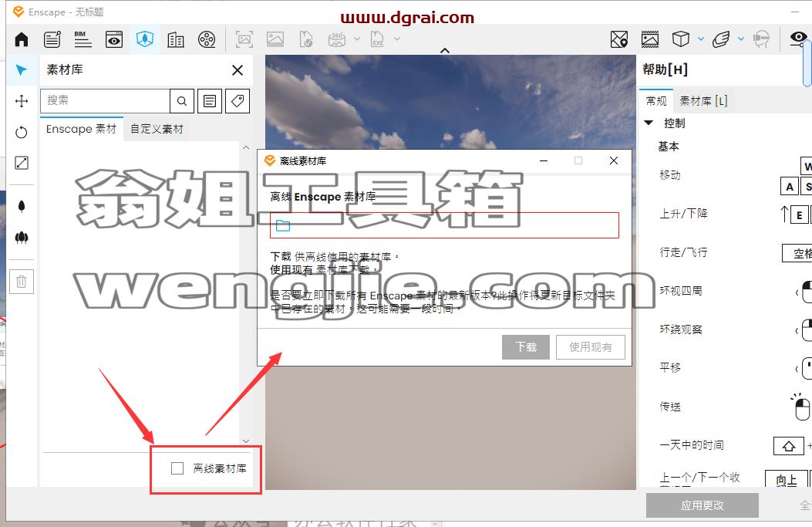Select the scale tool in sidebar
812x527 pixels.
click(x=22, y=163)
